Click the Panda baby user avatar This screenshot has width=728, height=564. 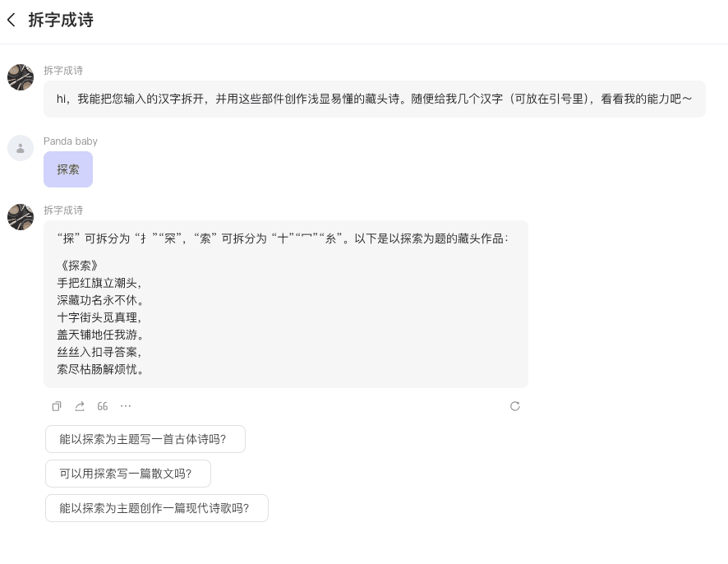[x=21, y=148]
